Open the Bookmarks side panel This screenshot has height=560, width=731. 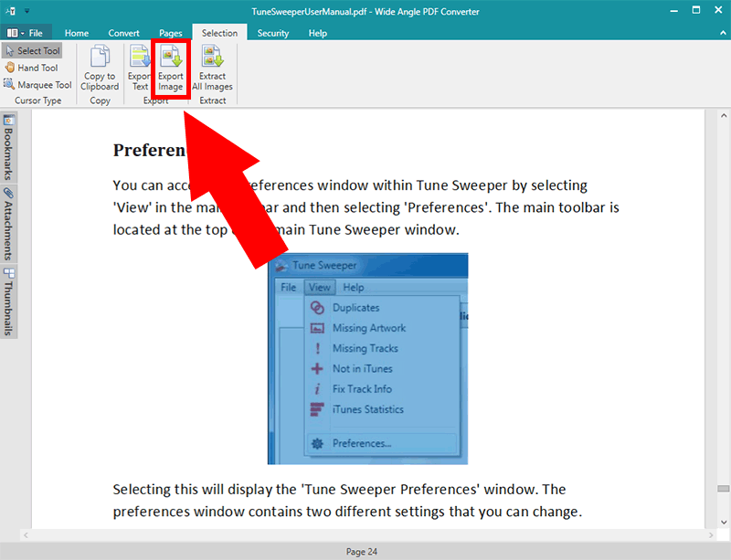pyautogui.click(x=8, y=147)
